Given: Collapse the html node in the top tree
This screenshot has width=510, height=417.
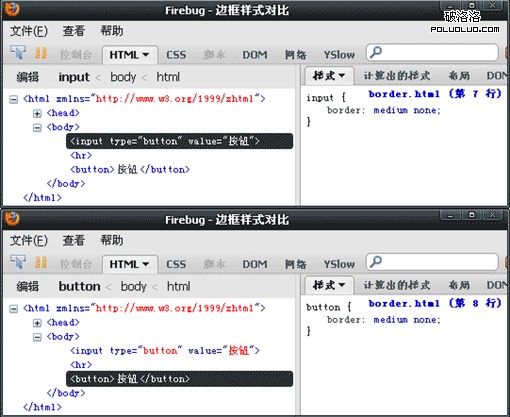Looking at the screenshot, I should pyautogui.click(x=13, y=99).
